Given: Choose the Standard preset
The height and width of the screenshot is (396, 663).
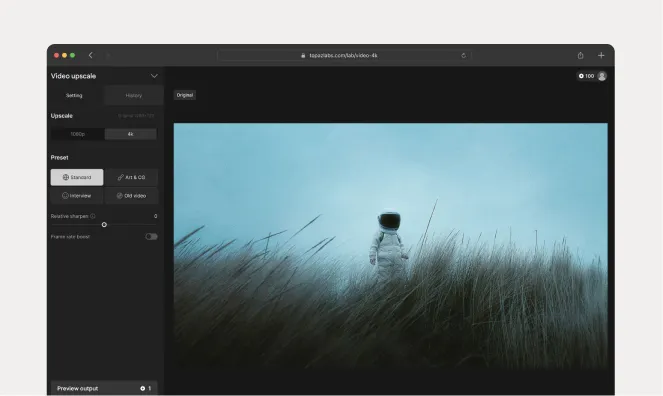Looking at the screenshot, I should click(x=77, y=177).
